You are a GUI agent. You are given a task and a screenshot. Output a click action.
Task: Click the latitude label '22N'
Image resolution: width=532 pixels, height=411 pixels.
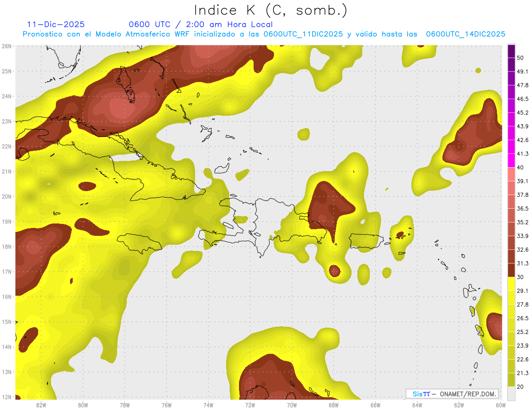[x=6, y=146]
